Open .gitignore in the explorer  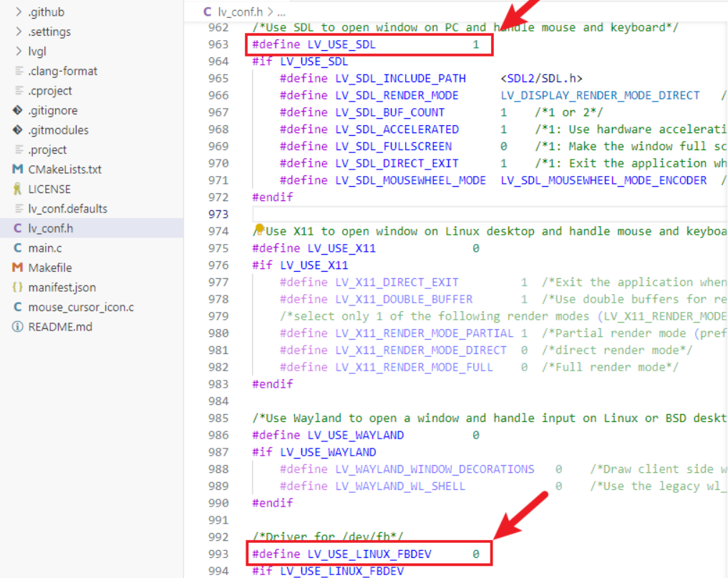coord(52,110)
